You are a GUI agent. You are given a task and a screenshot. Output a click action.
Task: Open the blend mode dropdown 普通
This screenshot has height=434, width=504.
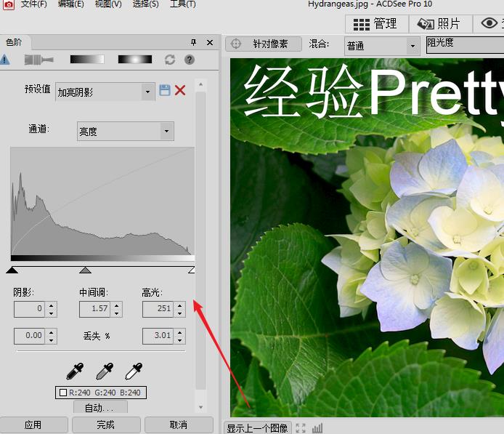pos(382,46)
